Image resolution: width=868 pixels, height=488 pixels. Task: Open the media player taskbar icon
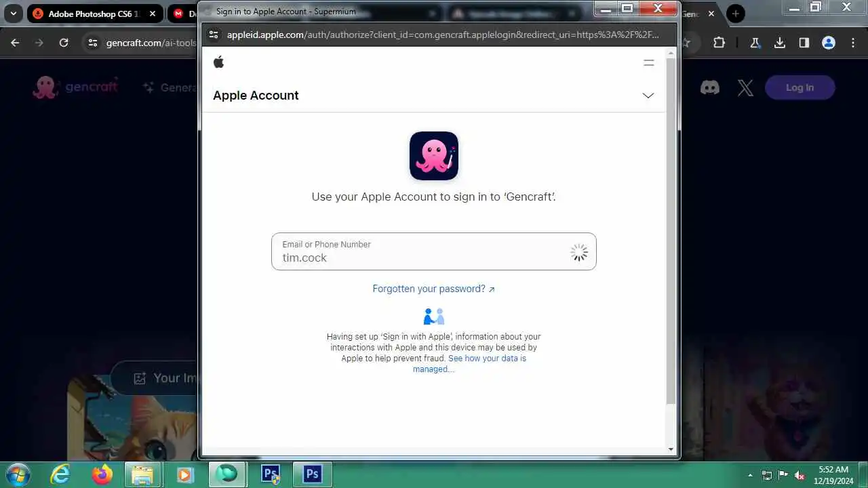[x=184, y=474]
